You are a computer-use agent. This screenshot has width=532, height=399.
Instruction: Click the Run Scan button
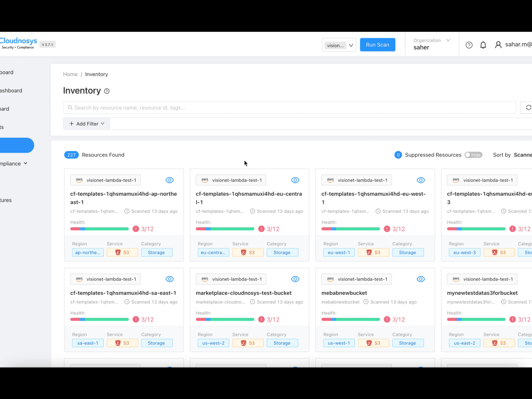[377, 45]
